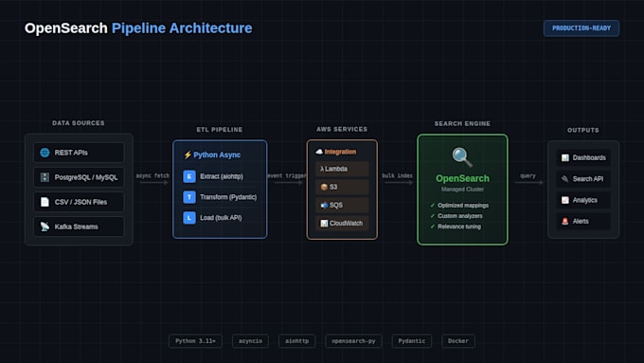The width and height of the screenshot is (644, 363).
Task: Click the Alerts output label
Action: click(581, 221)
